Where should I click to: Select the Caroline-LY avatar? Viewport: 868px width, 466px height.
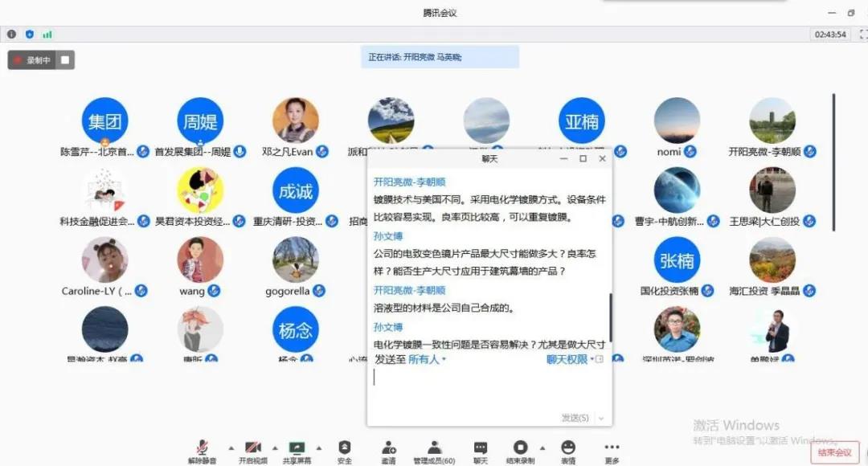click(x=104, y=260)
